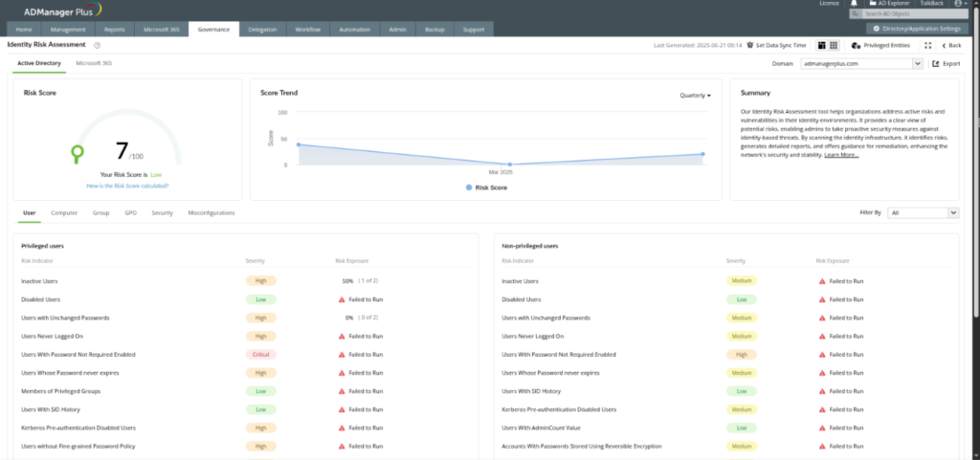Open the Quarterly period dropdown
The width and height of the screenshot is (980, 460).
click(x=695, y=96)
